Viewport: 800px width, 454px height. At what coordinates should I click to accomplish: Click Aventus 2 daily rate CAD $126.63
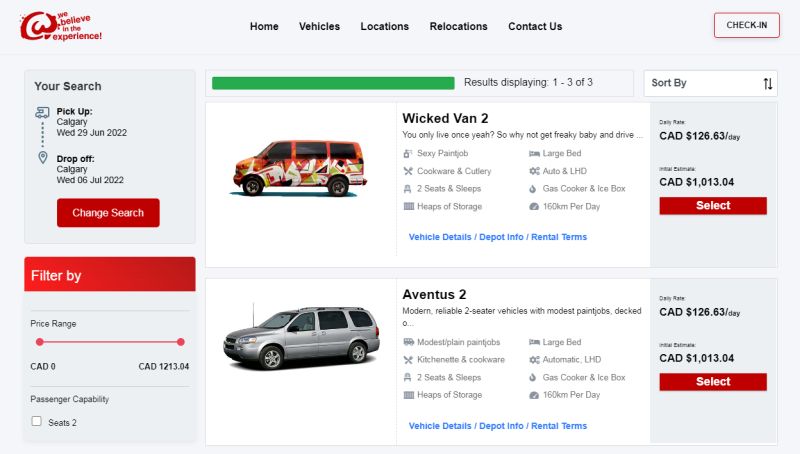click(x=699, y=312)
